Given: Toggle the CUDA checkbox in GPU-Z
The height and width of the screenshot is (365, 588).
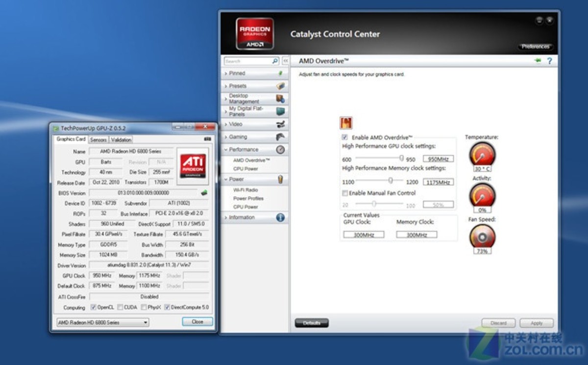Looking at the screenshot, I should pyautogui.click(x=120, y=307).
